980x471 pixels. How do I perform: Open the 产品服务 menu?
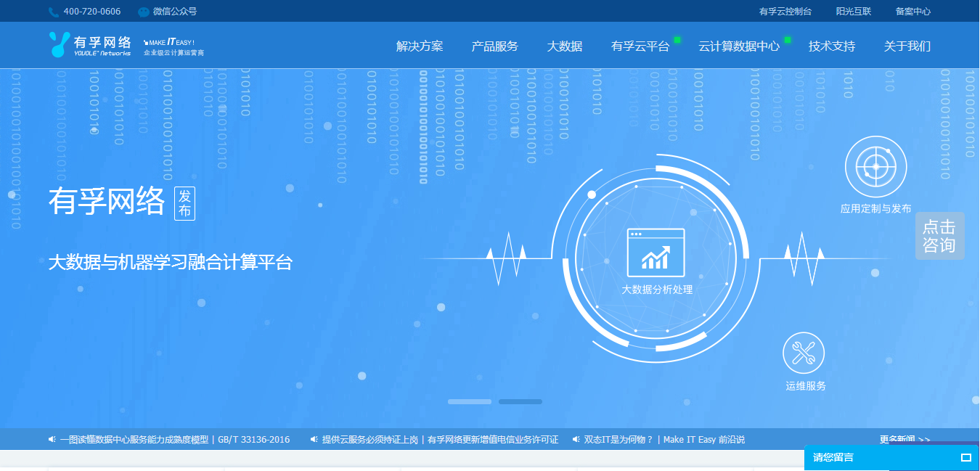click(x=495, y=46)
